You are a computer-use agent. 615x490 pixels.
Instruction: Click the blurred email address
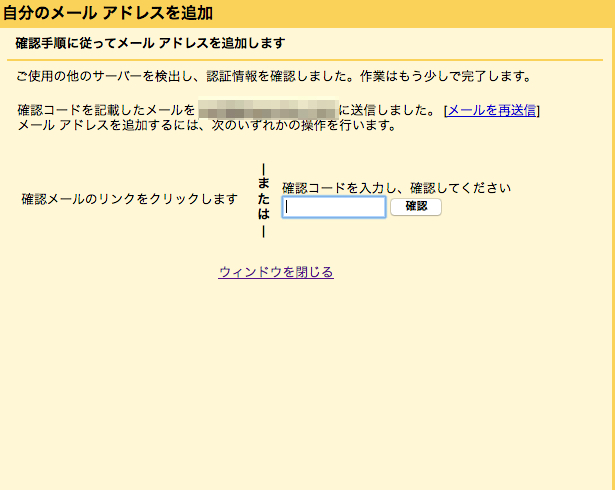tap(268, 108)
